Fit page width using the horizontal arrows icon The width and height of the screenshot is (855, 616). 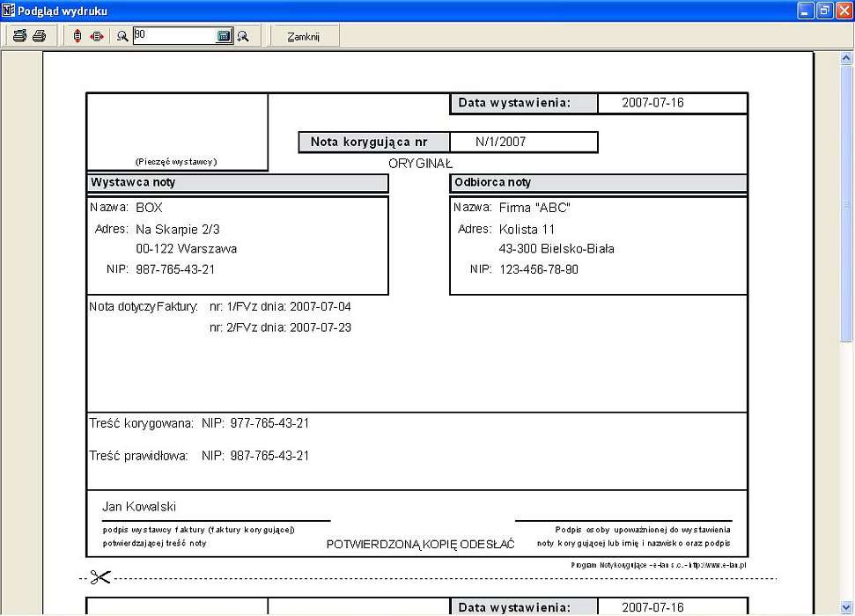point(97,36)
